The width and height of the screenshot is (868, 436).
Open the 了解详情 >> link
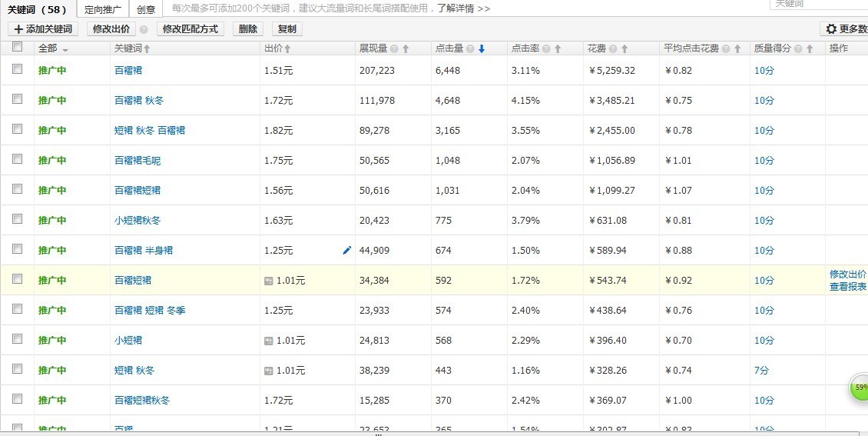click(x=463, y=9)
